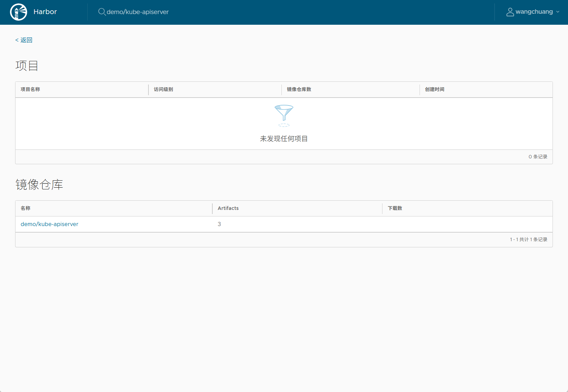Click the Artifacts column header
The image size is (568, 392).
pyautogui.click(x=228, y=208)
